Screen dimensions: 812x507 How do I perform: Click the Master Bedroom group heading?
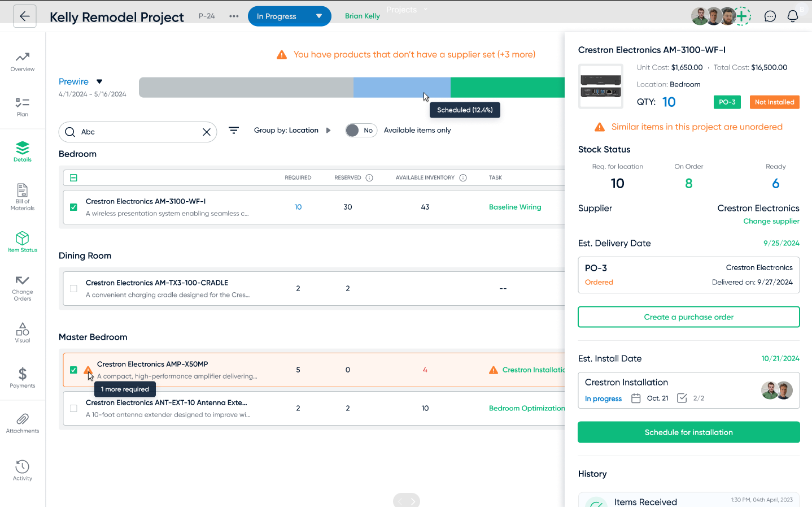coord(93,337)
